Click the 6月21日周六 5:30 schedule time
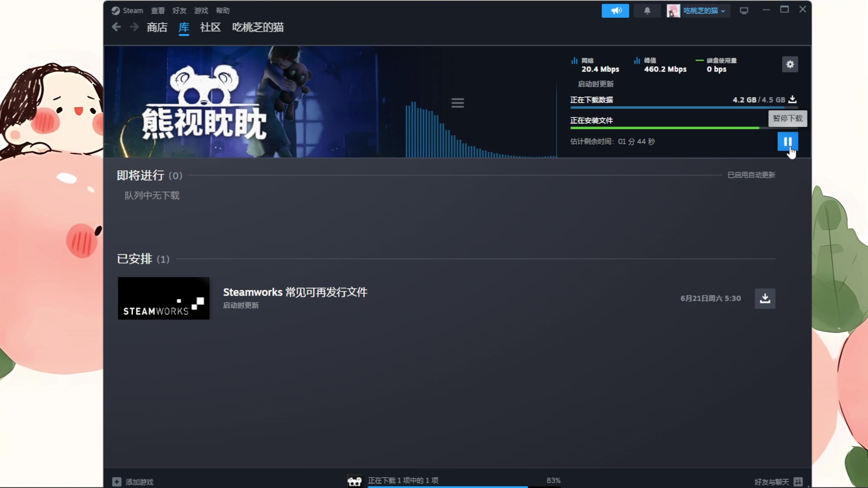Viewport: 868px width, 488px height. (x=711, y=298)
